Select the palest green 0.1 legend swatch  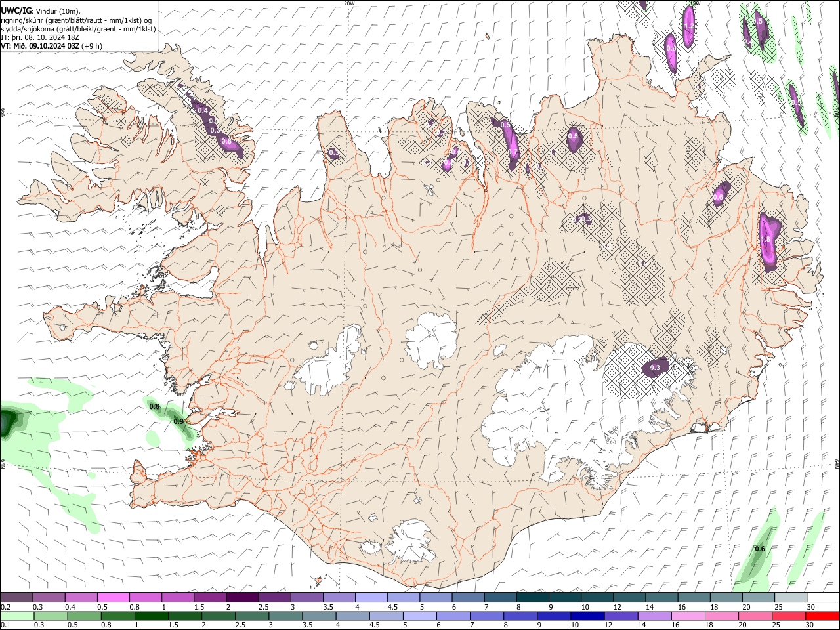[17, 616]
